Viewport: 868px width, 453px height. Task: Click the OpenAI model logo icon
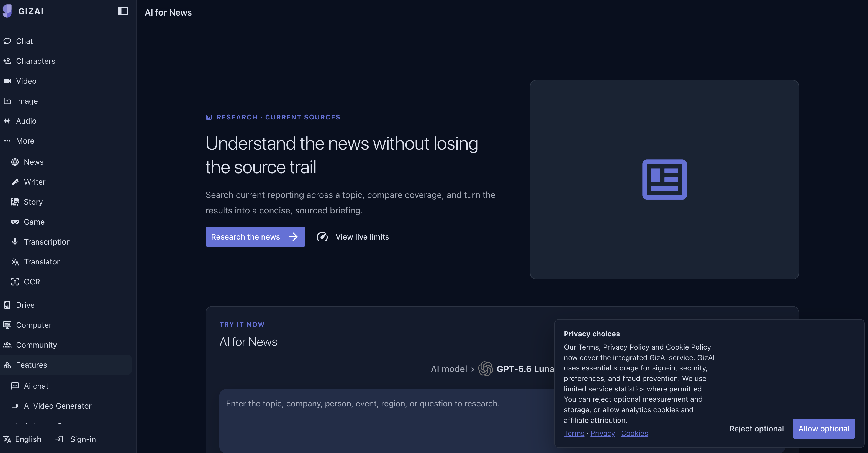tap(486, 369)
